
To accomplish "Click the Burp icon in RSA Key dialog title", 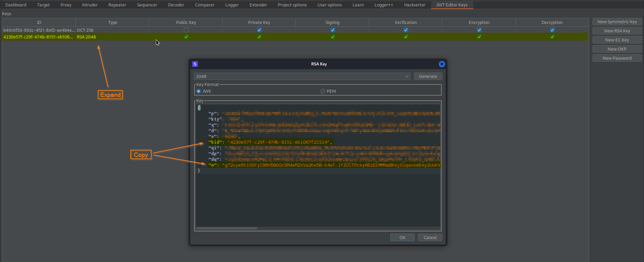I will click(x=195, y=64).
